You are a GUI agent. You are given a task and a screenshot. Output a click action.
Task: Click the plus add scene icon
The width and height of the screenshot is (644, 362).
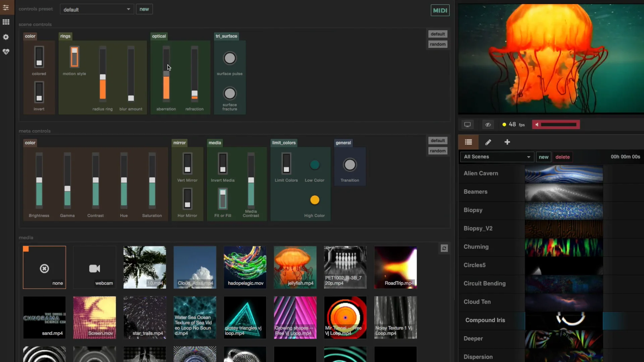pyautogui.click(x=507, y=142)
